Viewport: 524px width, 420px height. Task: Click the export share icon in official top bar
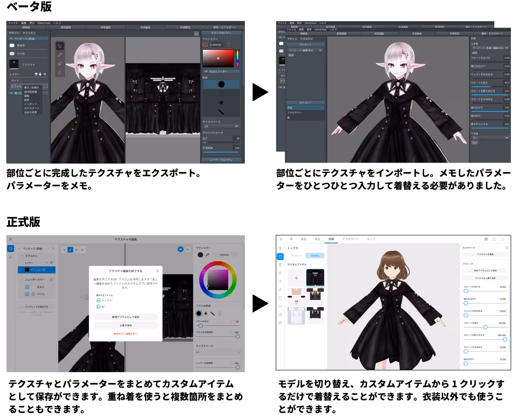tap(494, 239)
